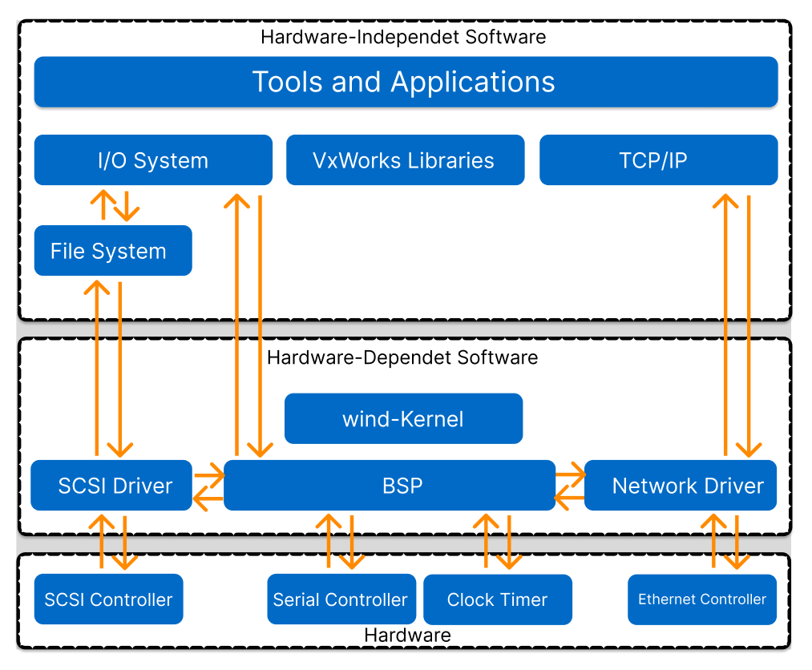
Task: Open the TCP/IP component
Action: coord(658,159)
